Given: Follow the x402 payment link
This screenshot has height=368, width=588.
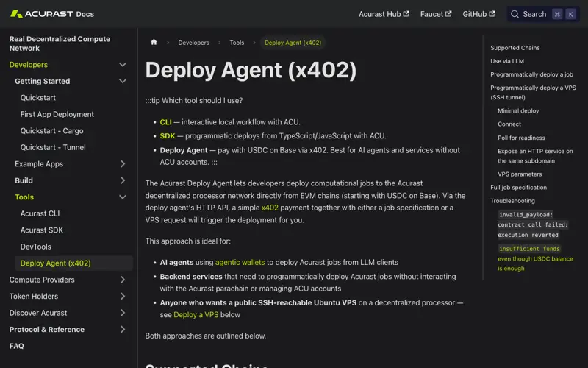Looking at the screenshot, I should coord(270,208).
